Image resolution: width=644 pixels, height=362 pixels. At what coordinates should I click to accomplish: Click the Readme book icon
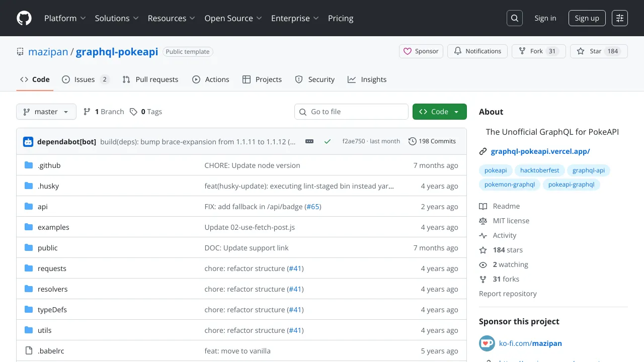pos(483,206)
